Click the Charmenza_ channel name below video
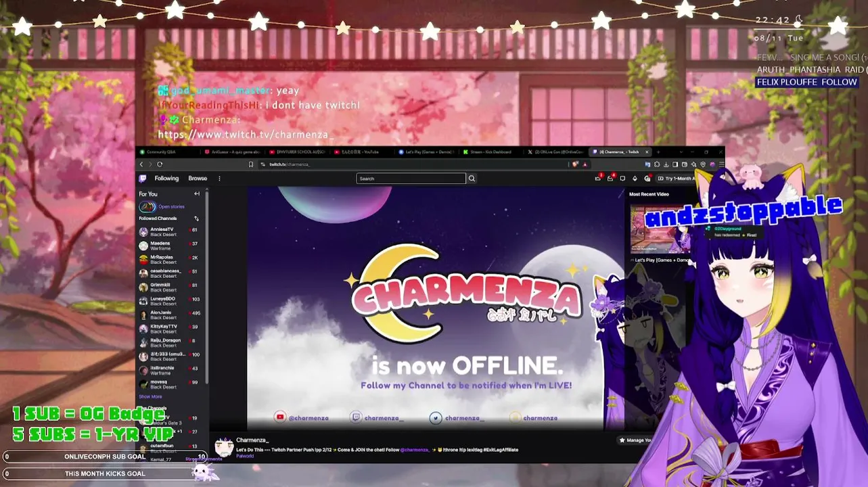 252,440
